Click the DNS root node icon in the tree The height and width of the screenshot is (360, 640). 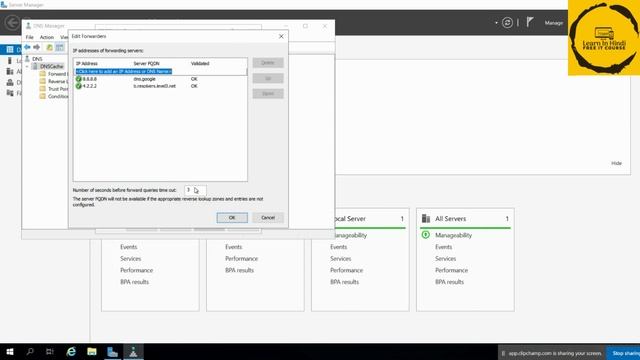point(27,59)
